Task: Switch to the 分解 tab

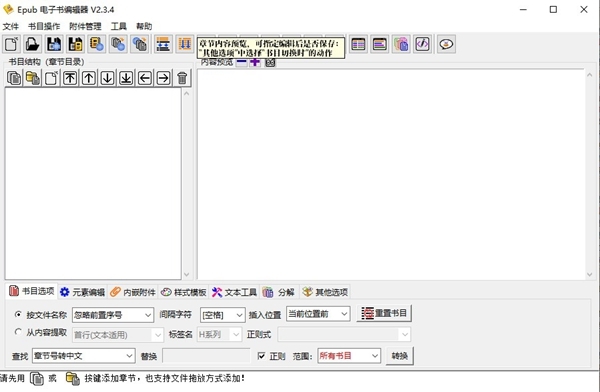Action: pyautogui.click(x=279, y=292)
